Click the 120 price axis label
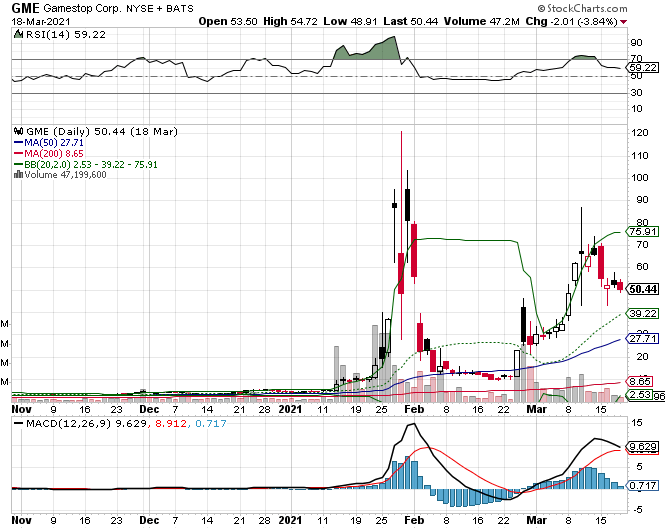The height and width of the screenshot is (529, 672). coord(639,133)
